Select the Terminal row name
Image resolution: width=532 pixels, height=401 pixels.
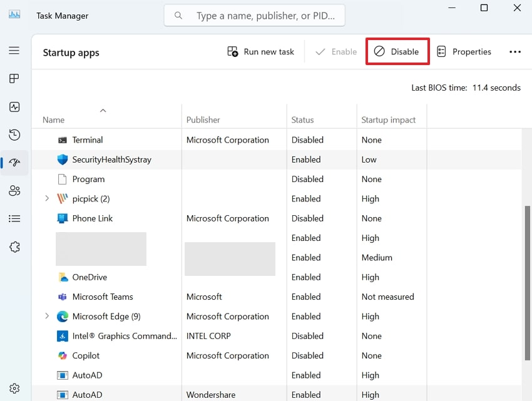pyautogui.click(x=87, y=140)
